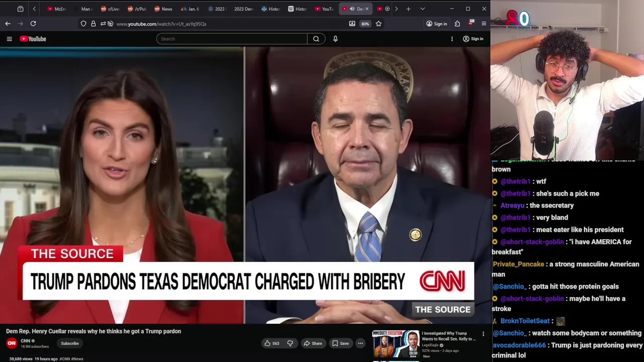Switch to the Wikipedia 'Histor' tab
Viewport: 644px width, 362px height.
[x=297, y=9]
